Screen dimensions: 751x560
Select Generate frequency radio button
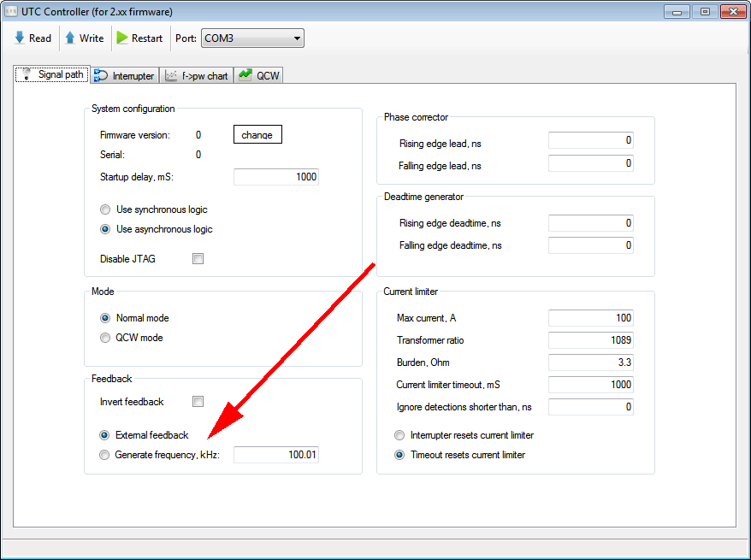[x=105, y=455]
